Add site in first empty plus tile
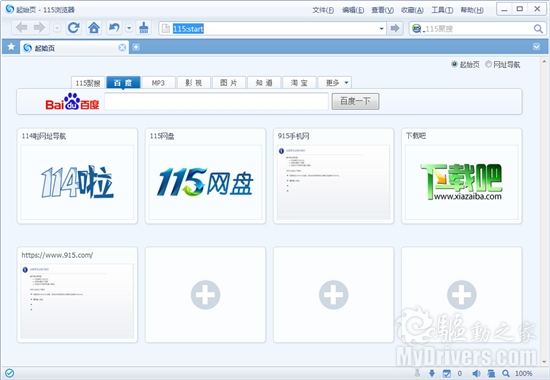The height and width of the screenshot is (380, 550). click(205, 295)
